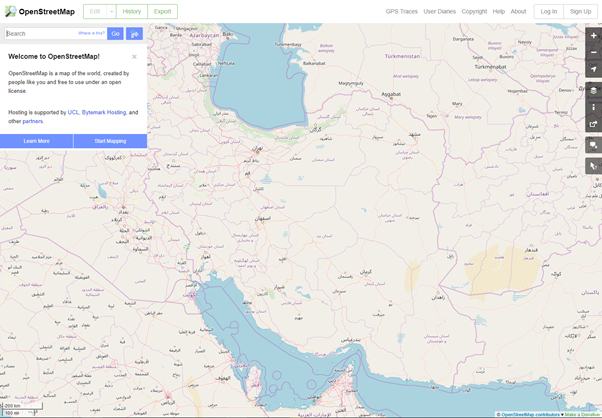Viewport: 602px width, 418px height.
Task: Open User Diaries page
Action: point(440,12)
